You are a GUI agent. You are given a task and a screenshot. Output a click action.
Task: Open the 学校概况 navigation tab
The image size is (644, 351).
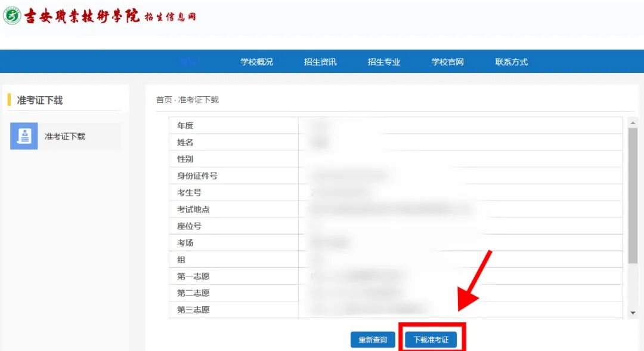click(256, 62)
